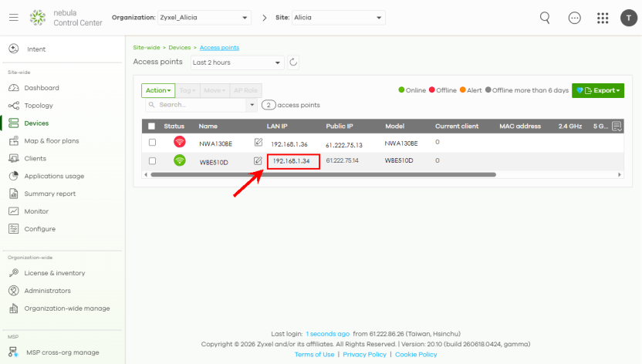Toggle the select-all checkbox in table header
This screenshot has height=364, width=642.
pos(151,126)
